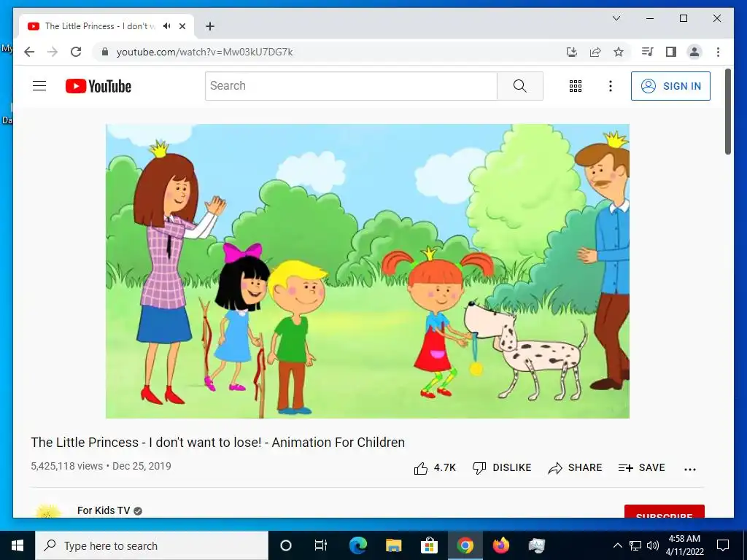The width and height of the screenshot is (747, 560).
Task: Open Microsoft Store from taskbar
Action: pyautogui.click(x=429, y=545)
